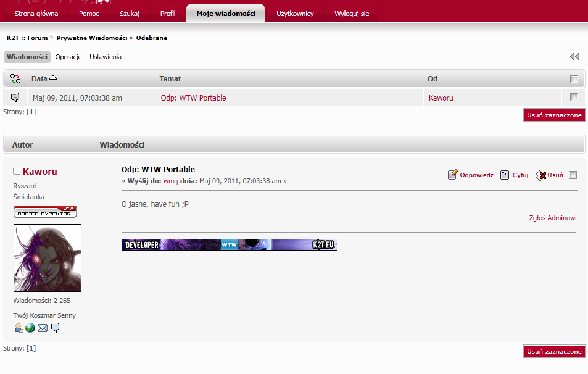Expand the Ustawienia menu
The height and width of the screenshot is (374, 588).
coord(106,57)
